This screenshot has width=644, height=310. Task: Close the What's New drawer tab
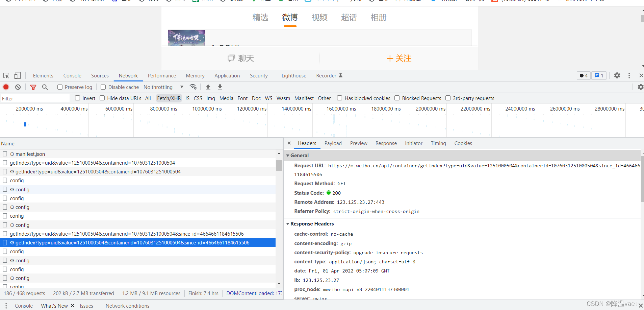[x=72, y=306]
